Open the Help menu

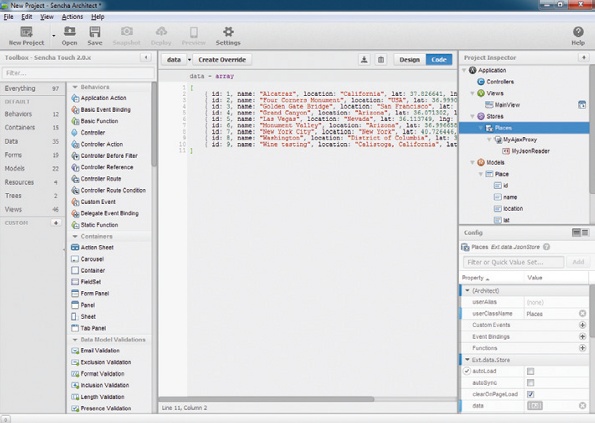pyautogui.click(x=98, y=17)
